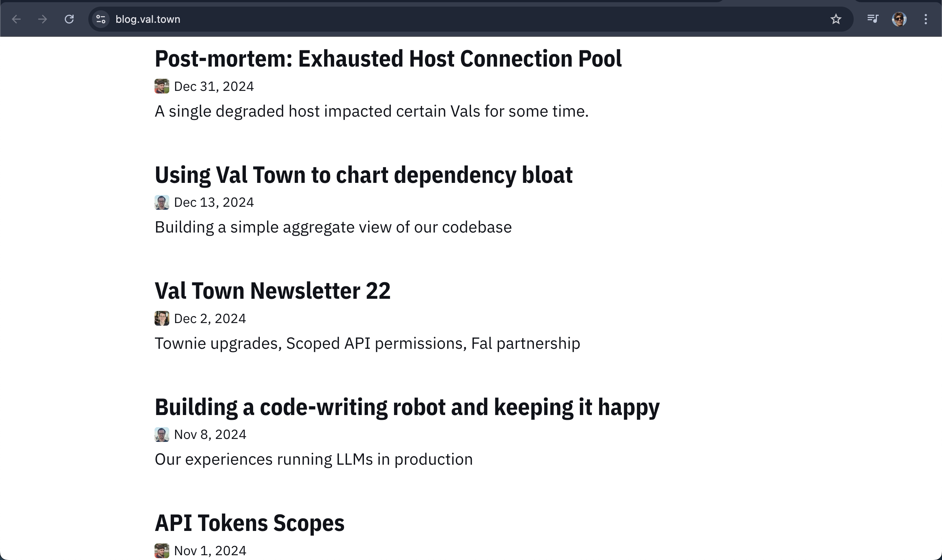Open Building a code-writing robot post
The image size is (942, 560).
click(407, 408)
